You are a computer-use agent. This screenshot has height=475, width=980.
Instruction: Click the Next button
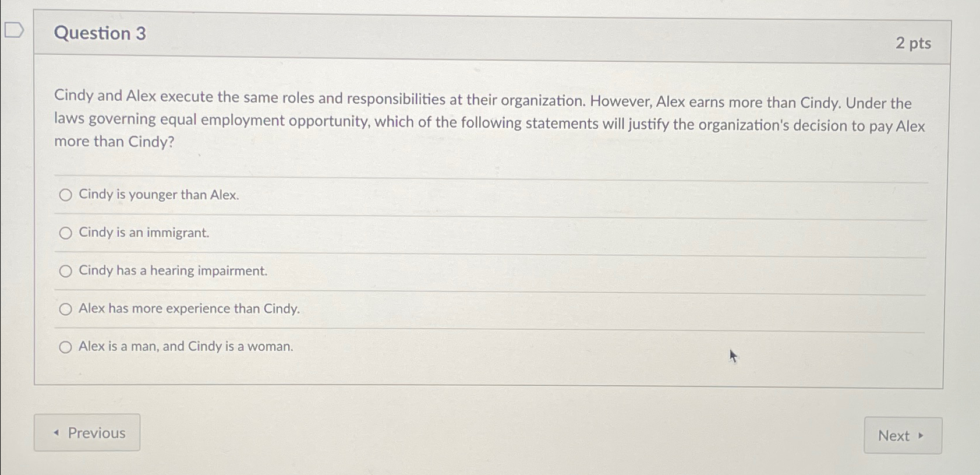(902, 435)
